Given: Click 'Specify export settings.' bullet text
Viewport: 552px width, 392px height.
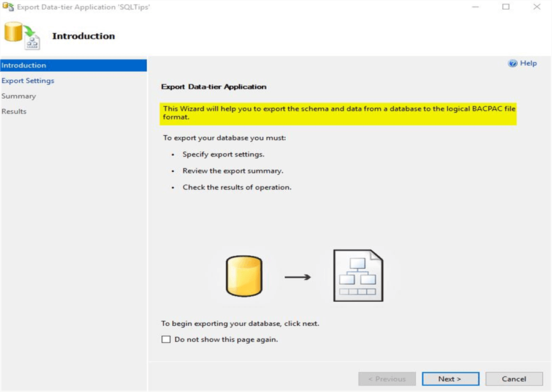Looking at the screenshot, I should [x=223, y=154].
